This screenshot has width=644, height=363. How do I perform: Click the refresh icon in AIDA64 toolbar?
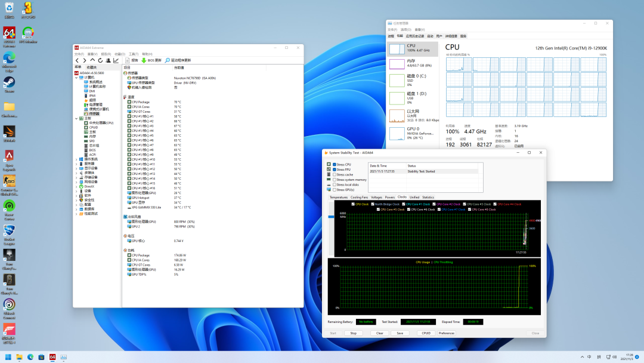click(x=100, y=60)
